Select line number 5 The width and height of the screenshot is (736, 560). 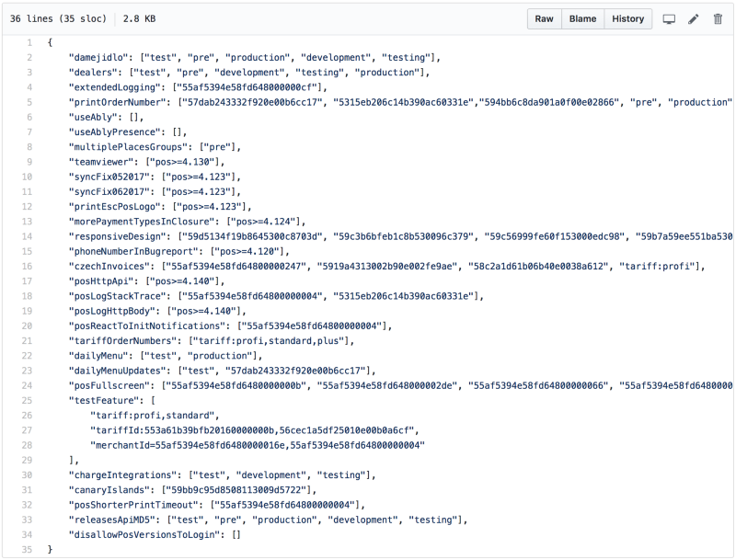coord(29,102)
